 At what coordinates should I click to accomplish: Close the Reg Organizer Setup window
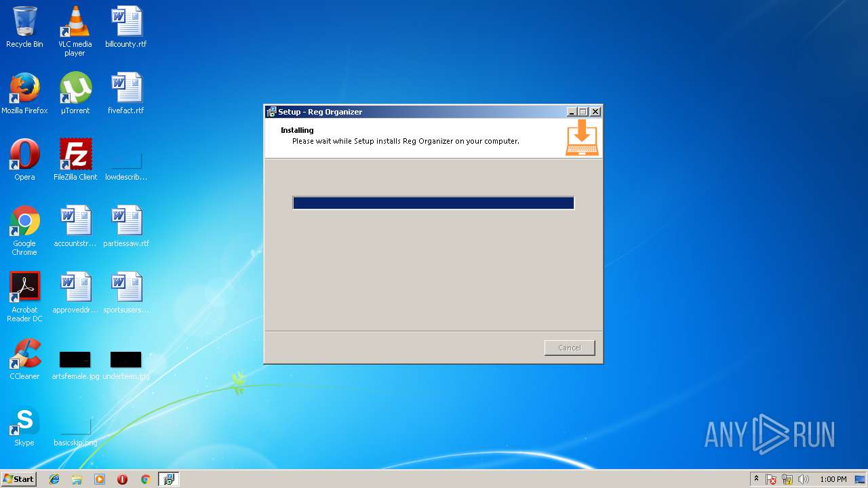595,112
